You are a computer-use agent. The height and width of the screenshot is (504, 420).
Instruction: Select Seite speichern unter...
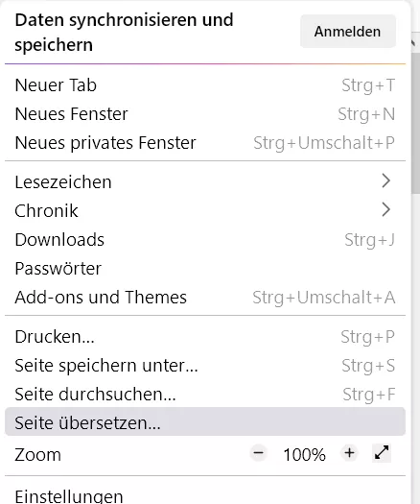click(205, 366)
